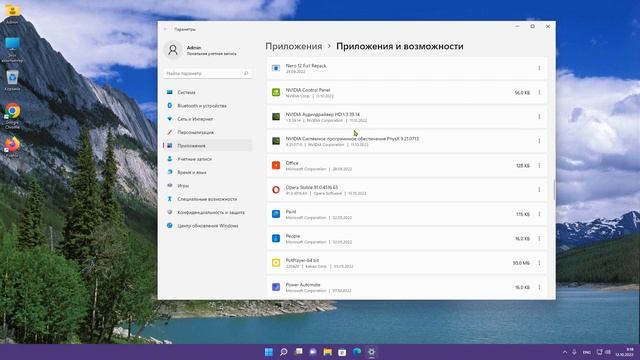Click the PotPlayer-64 bit name text
Screen dimensions: 640x360
pyautogui.click(x=302, y=260)
